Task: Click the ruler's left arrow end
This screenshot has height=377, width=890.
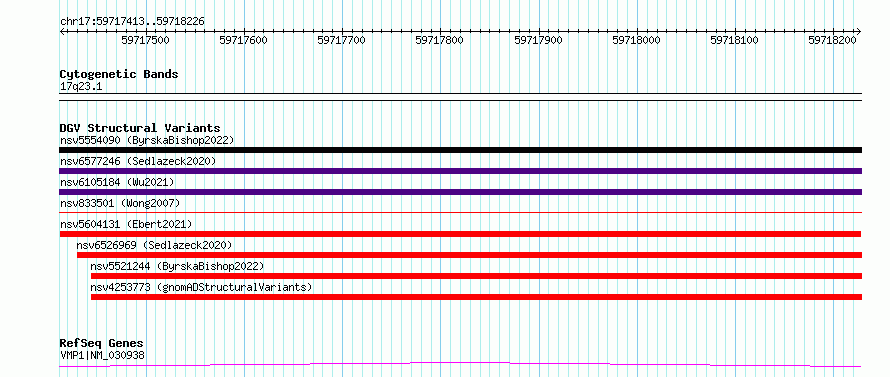Action: [62, 31]
